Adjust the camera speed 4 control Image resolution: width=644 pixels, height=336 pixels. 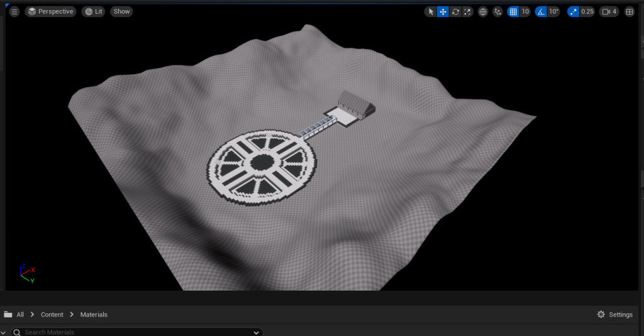coord(609,11)
